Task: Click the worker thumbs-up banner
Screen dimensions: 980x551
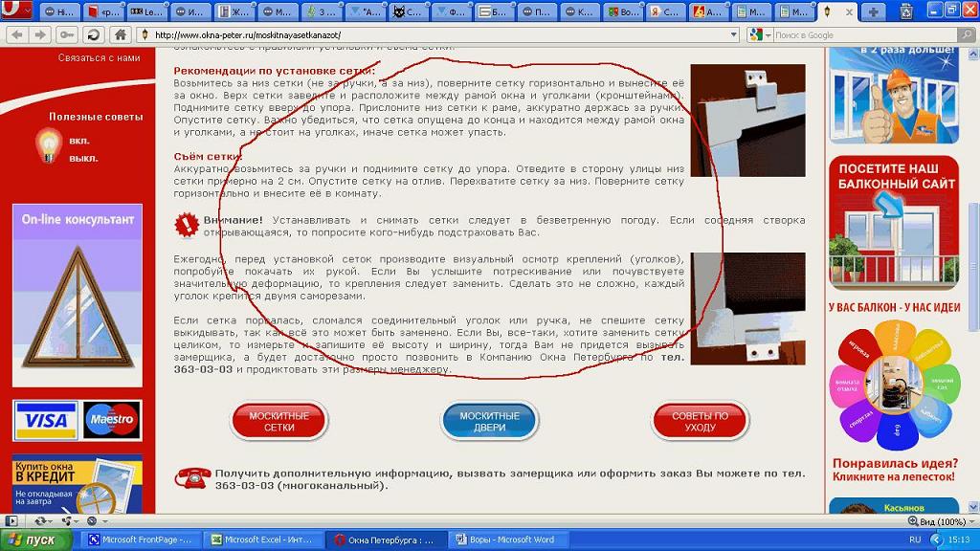Action: point(894,96)
